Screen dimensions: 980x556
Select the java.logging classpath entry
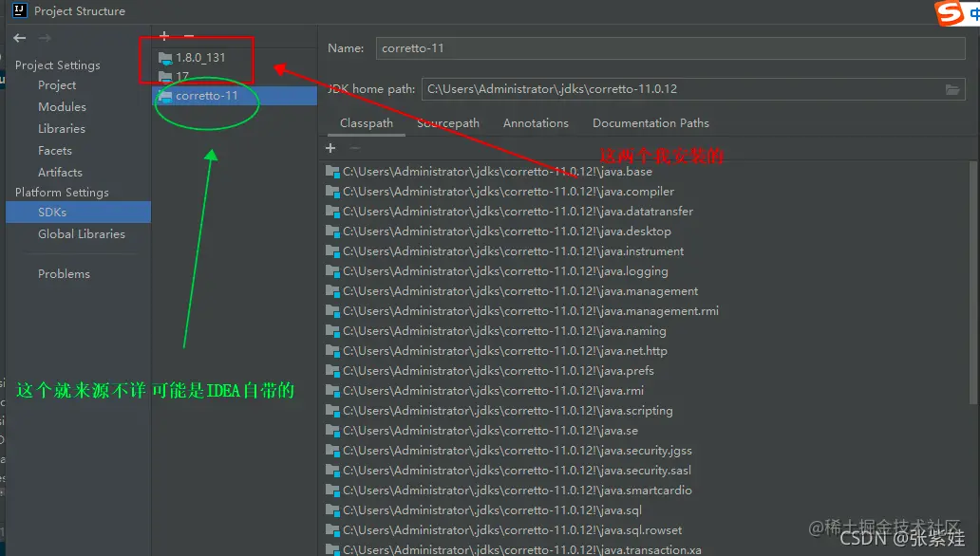(497, 271)
